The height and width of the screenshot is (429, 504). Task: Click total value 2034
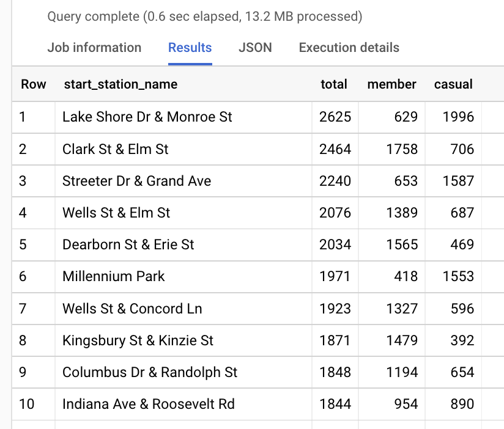click(335, 244)
